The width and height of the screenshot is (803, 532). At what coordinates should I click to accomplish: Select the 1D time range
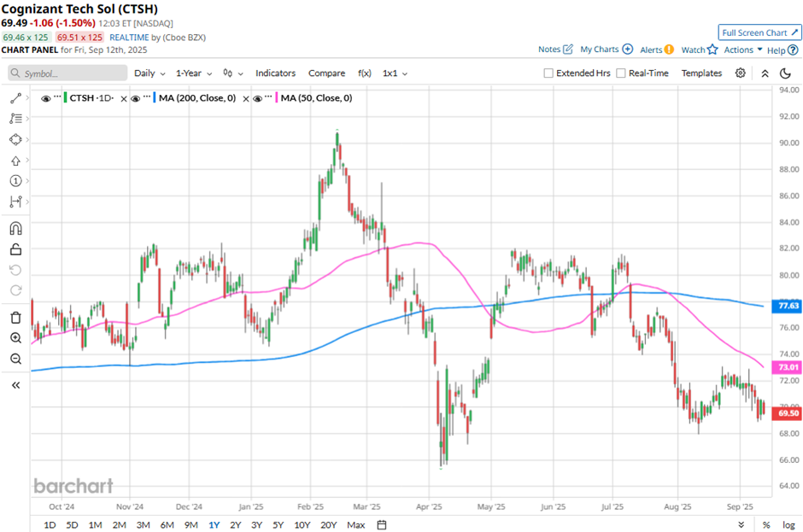click(50, 525)
